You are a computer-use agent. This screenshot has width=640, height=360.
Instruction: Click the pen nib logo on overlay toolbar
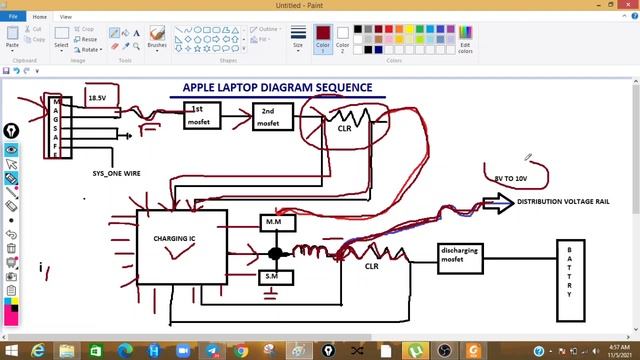click(x=11, y=131)
